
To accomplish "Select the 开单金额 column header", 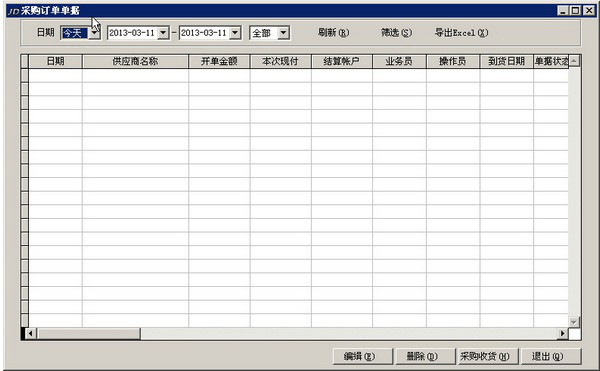I will click(219, 61).
